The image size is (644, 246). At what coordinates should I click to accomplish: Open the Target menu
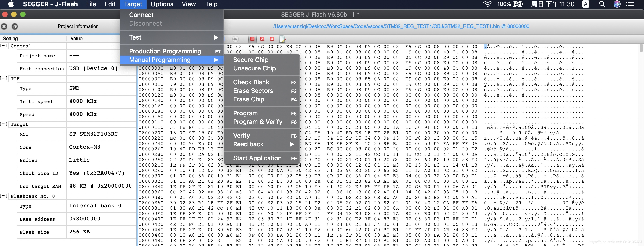click(x=133, y=4)
